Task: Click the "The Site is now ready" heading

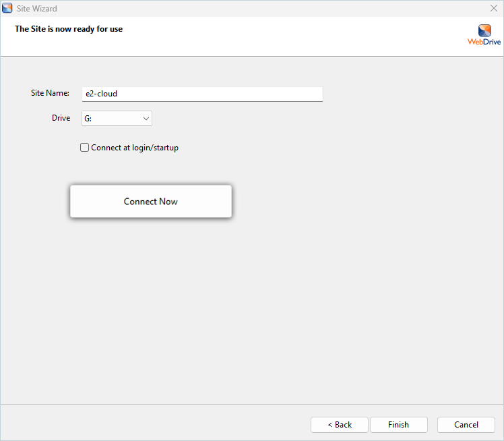Action: [69, 29]
